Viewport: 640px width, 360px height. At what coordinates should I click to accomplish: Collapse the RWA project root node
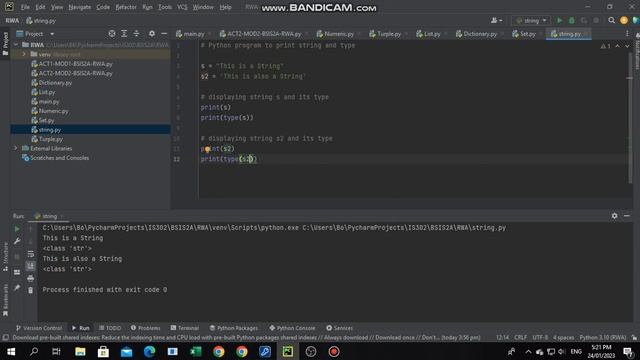click(x=16, y=44)
